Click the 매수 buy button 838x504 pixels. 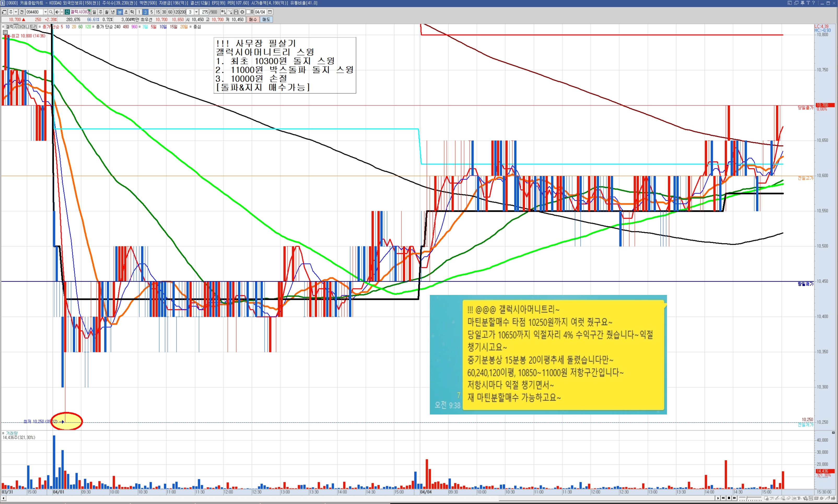pyautogui.click(x=253, y=20)
